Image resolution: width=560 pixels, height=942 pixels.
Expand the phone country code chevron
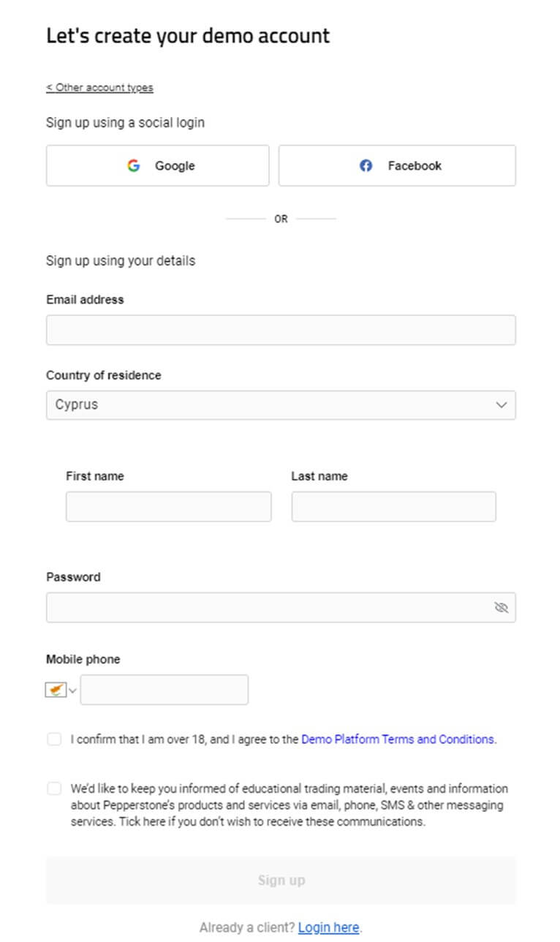click(x=72, y=690)
